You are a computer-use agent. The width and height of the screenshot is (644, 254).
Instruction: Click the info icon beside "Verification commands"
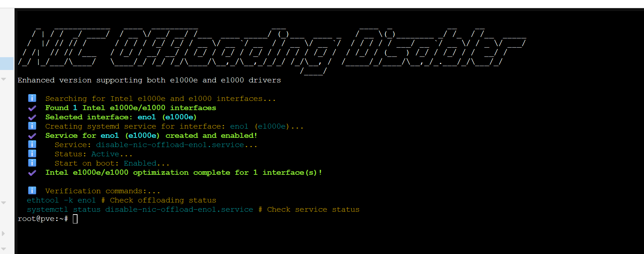coord(32,191)
